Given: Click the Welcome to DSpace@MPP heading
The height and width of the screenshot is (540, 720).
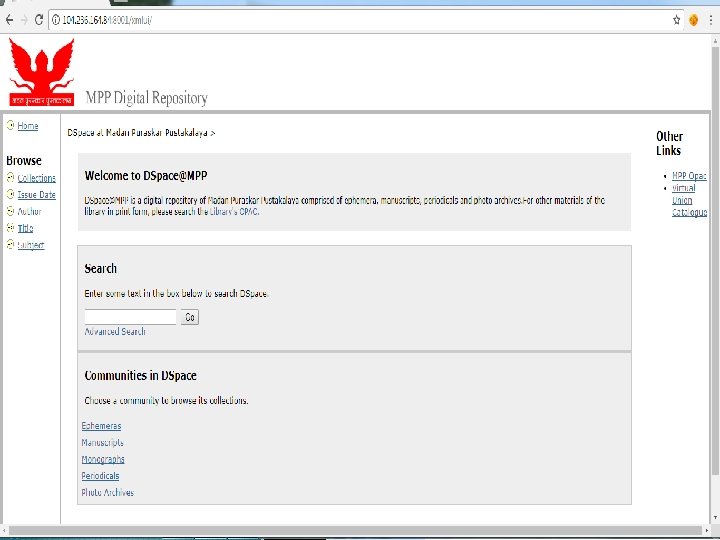Looking at the screenshot, I should coord(146,175).
